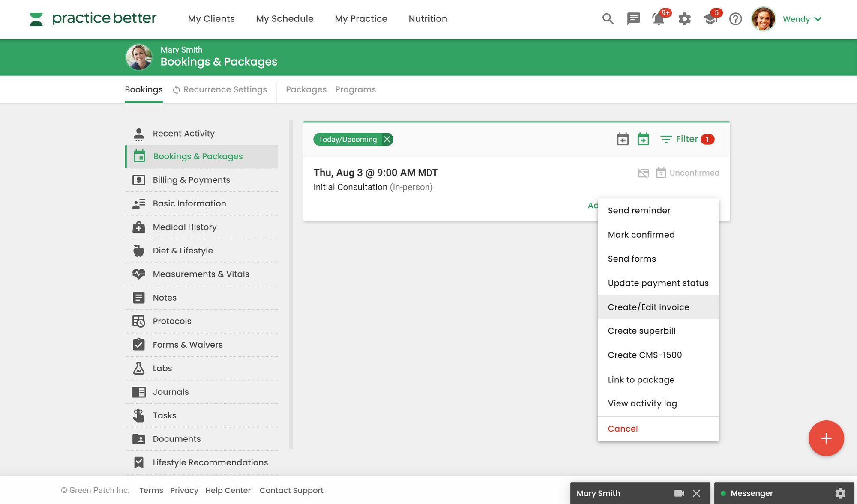Open Recent Activity in sidebar
This screenshot has height=504, width=857.
pos(201,133)
